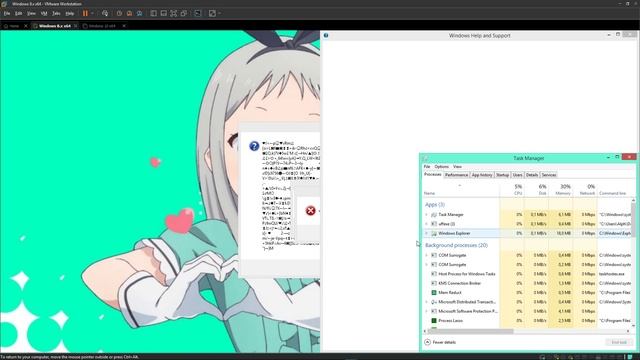Open the dropdown arrow beside the pause icon
This screenshot has height=360, width=640.
[x=92, y=13]
